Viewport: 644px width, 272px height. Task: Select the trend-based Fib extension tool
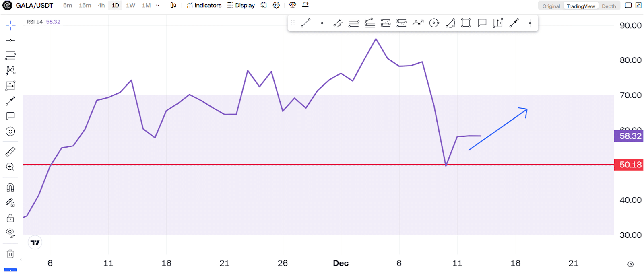tap(369, 23)
